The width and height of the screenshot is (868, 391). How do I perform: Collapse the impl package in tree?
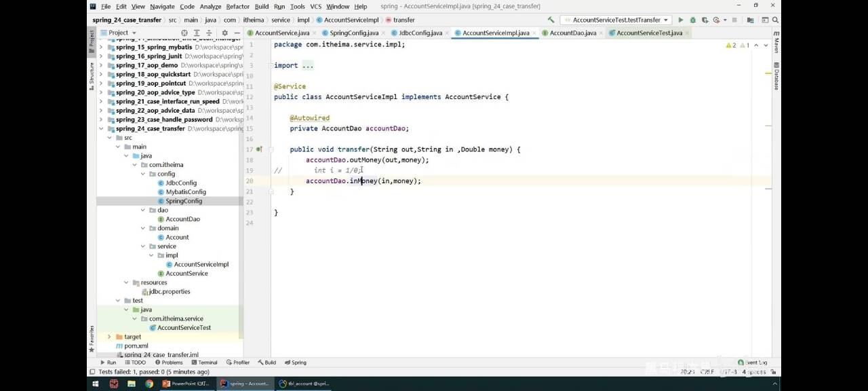tap(151, 255)
